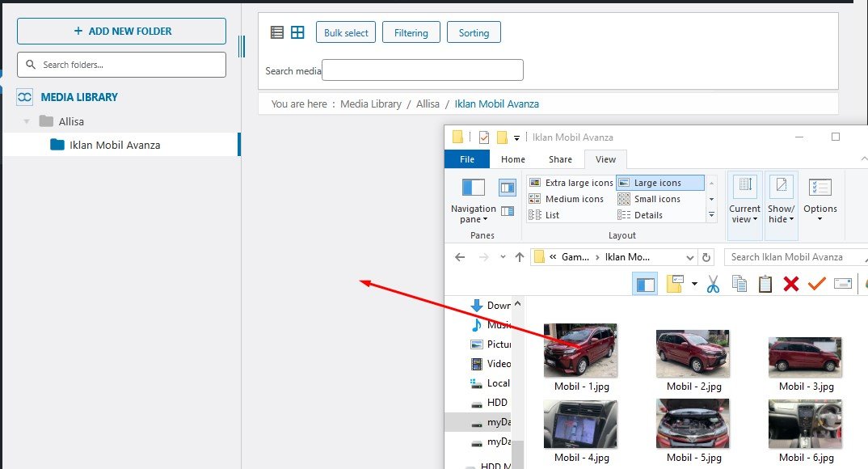
Task: Select the Mobil - 2.jpg thumbnail
Action: point(692,353)
